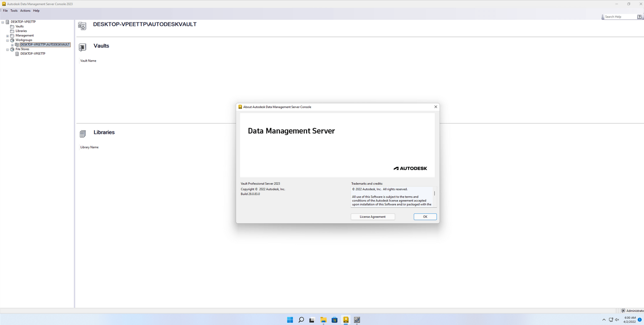This screenshot has height=325, width=644.
Task: Select DESKTOP-VPEETTP\AUTODESKVAULT tree item
Action: pos(45,45)
